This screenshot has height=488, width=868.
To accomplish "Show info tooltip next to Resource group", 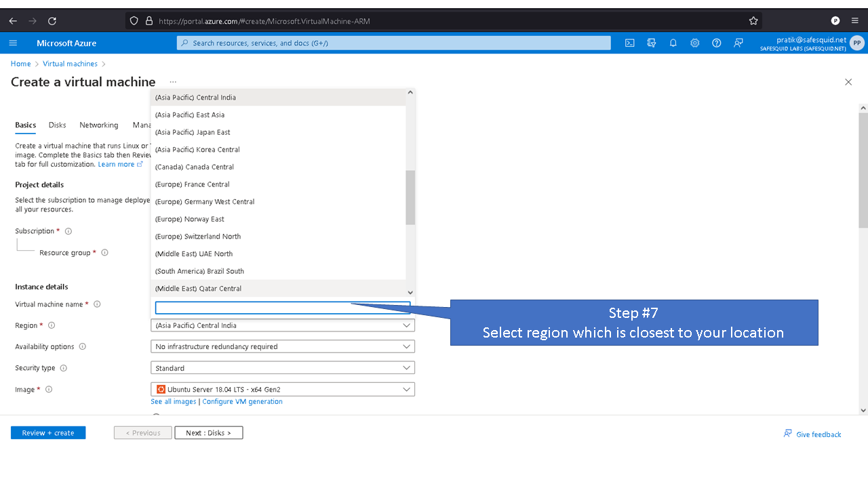I will pos(104,253).
